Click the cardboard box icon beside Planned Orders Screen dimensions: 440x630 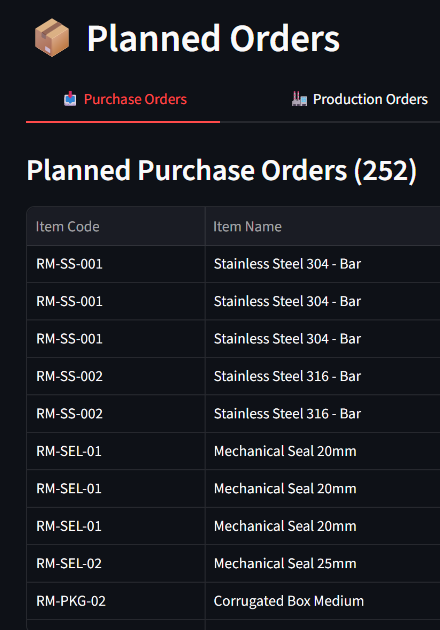52,38
